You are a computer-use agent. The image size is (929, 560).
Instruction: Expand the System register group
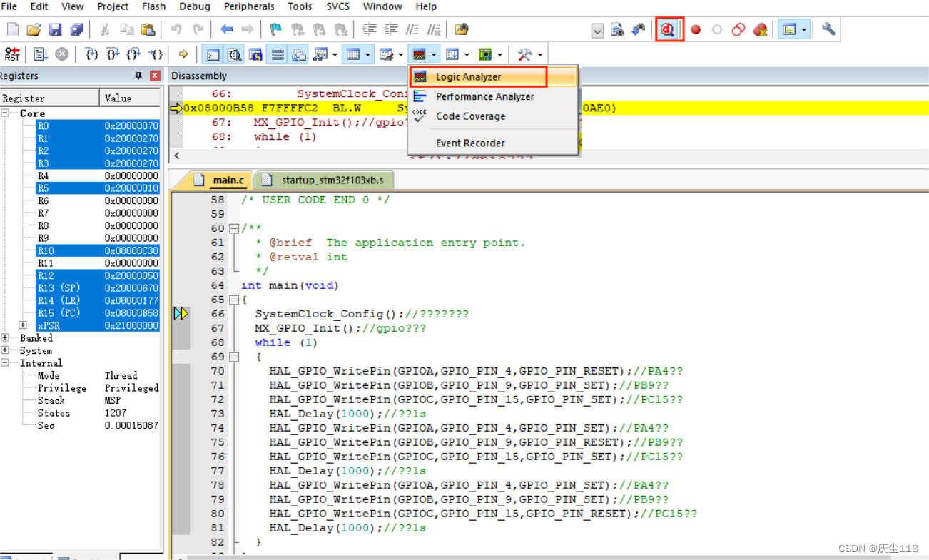[6, 350]
